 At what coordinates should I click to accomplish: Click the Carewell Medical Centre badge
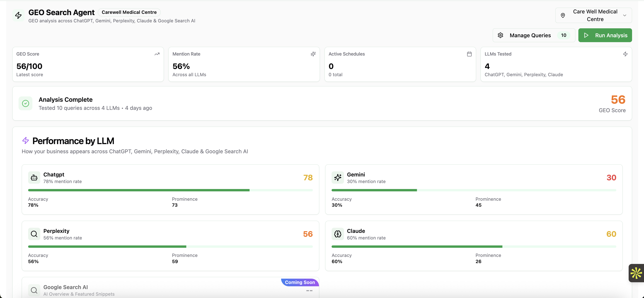click(x=129, y=12)
